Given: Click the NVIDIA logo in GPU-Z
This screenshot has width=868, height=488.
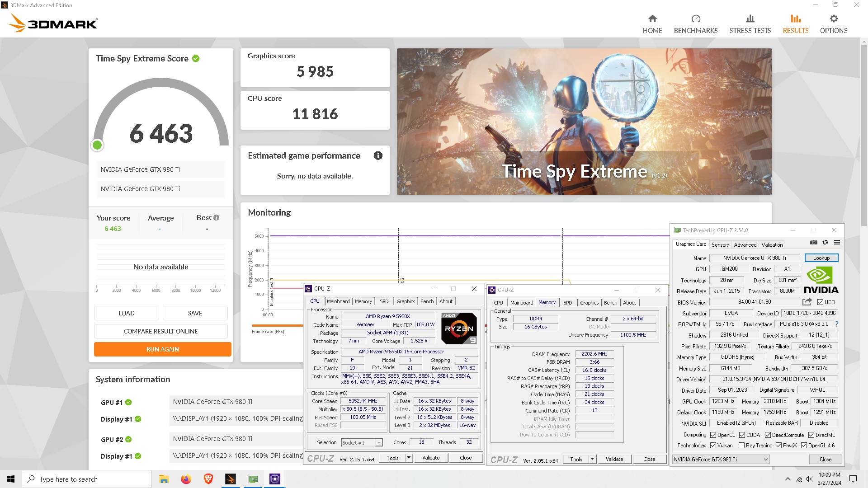Looking at the screenshot, I should point(821,280).
